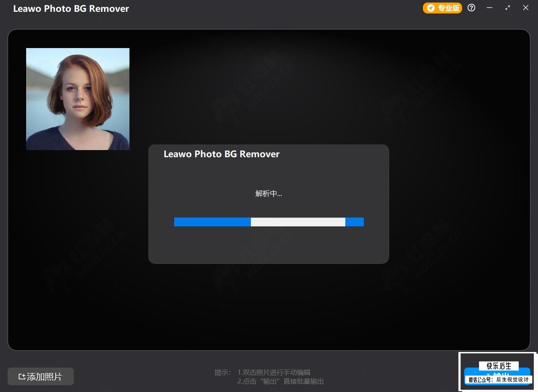The image size is (538, 392).
Task: Select the red-haired woman photo thumbnail
Action: (x=78, y=99)
